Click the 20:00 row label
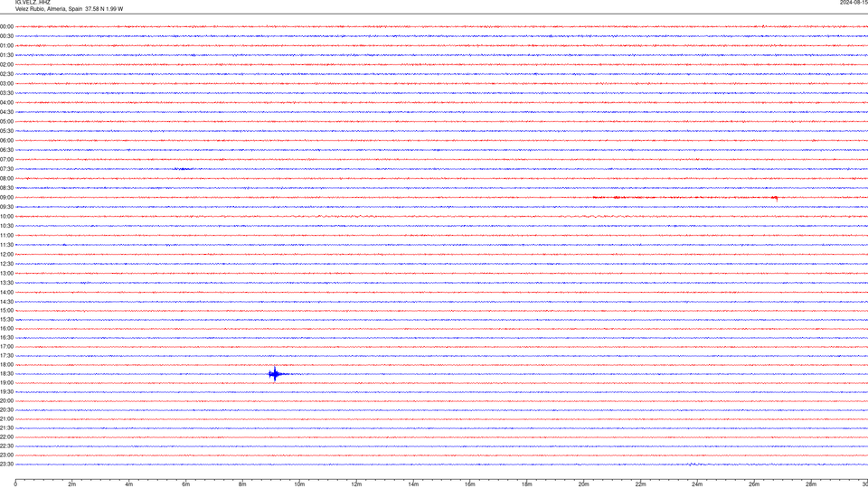Viewport: 868px width, 488px height. 6,401
